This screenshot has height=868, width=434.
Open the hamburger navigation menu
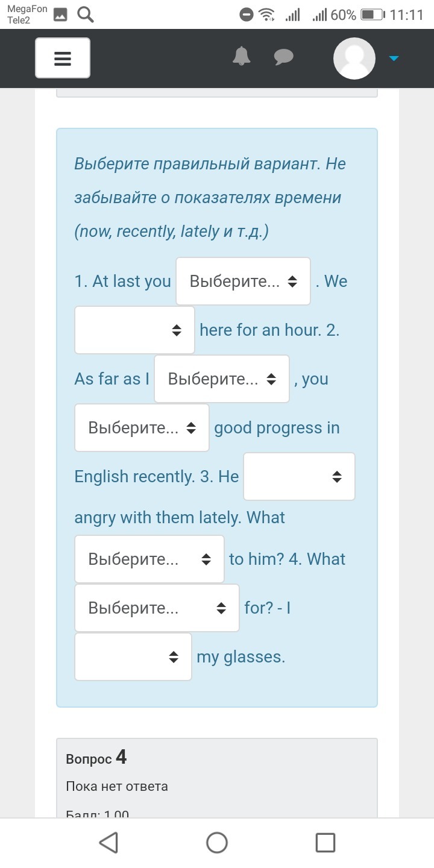(63, 58)
